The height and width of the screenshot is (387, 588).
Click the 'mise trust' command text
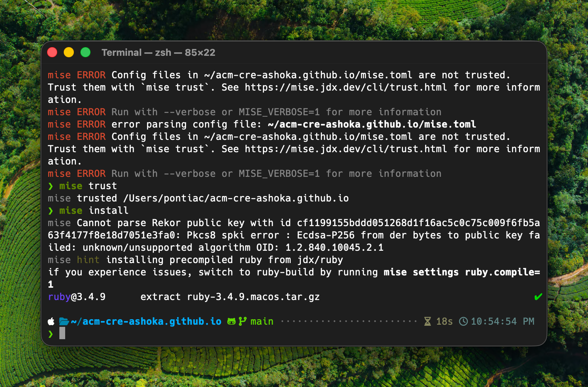click(x=88, y=186)
